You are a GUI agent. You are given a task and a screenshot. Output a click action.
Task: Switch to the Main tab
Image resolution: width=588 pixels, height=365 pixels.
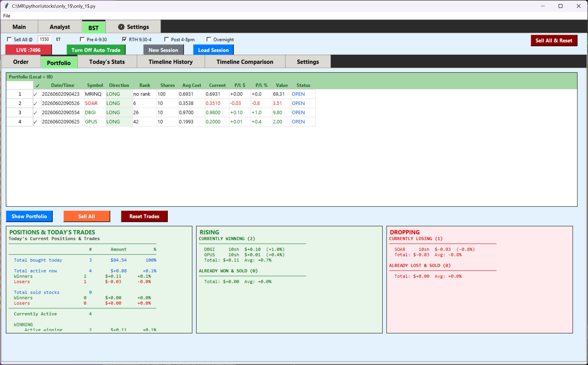click(19, 27)
